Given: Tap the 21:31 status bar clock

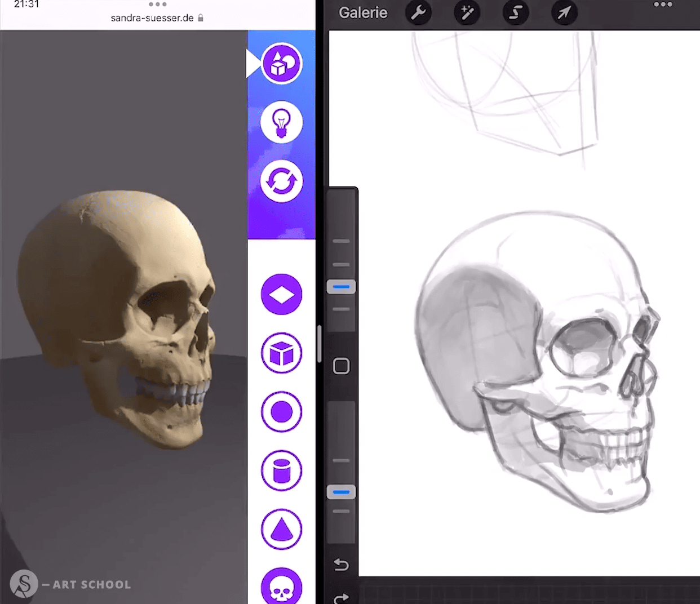Looking at the screenshot, I should (x=26, y=4).
